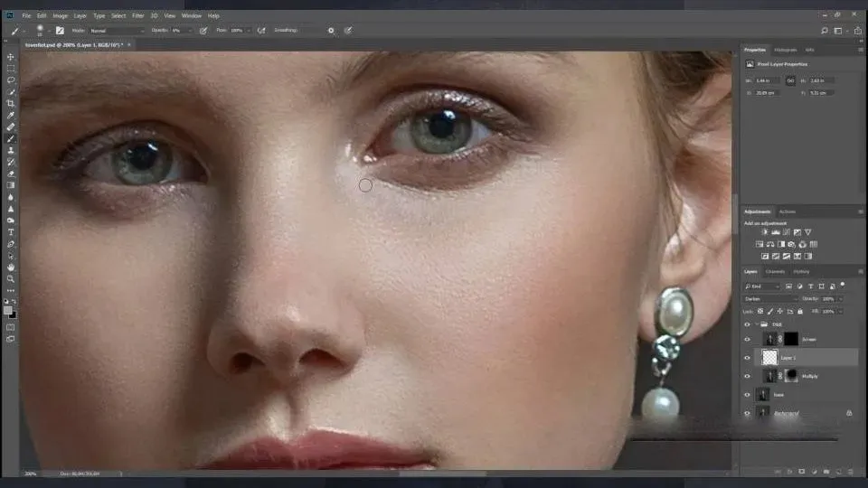Click the foreground color swatch
Viewport: 868px width, 488px height.
8,310
